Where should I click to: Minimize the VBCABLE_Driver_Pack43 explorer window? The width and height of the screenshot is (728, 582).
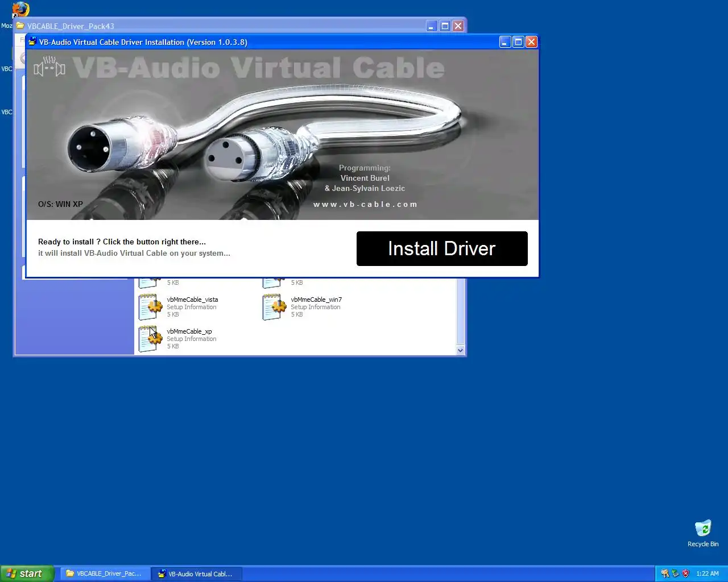432,26
